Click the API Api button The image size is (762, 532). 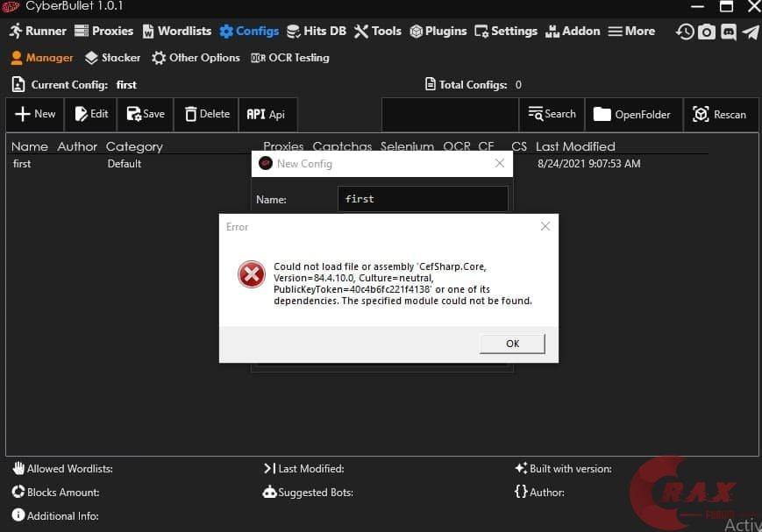click(x=266, y=114)
